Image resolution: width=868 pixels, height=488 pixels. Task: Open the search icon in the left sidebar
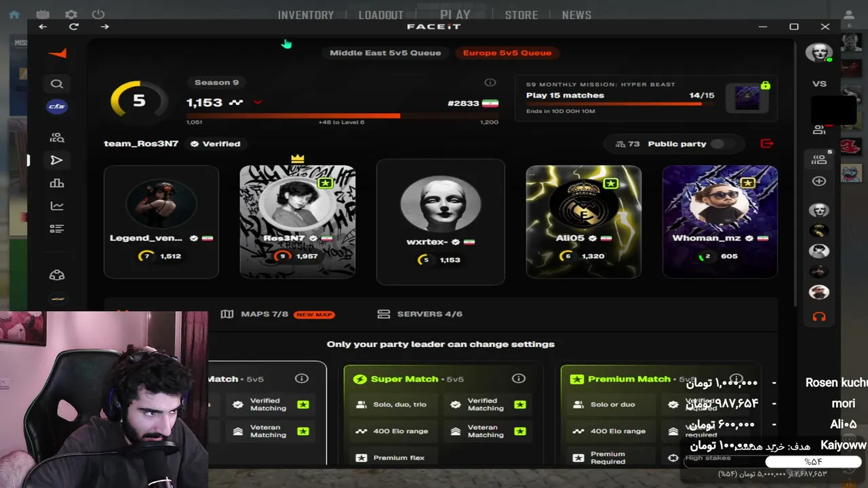tap(57, 84)
